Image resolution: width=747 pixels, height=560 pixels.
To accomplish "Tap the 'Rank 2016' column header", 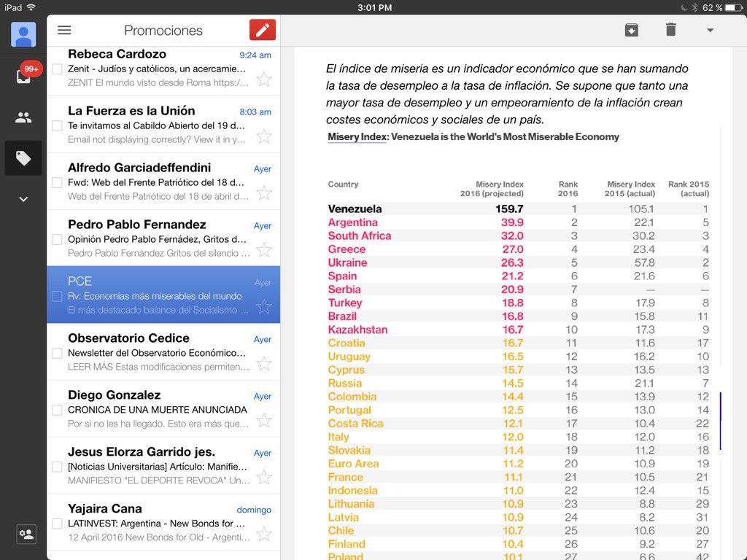I will (x=568, y=189).
